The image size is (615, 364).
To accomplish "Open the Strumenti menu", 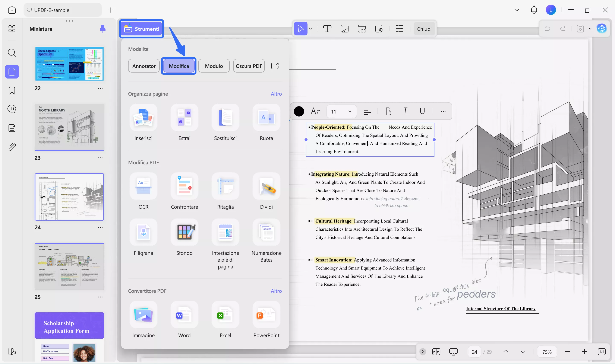I will click(141, 29).
